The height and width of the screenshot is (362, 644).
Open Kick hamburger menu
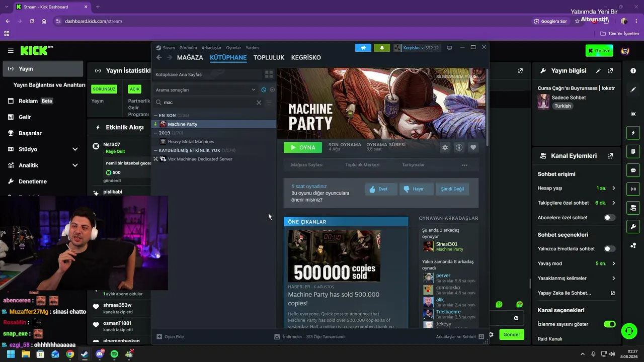pyautogui.click(x=11, y=51)
